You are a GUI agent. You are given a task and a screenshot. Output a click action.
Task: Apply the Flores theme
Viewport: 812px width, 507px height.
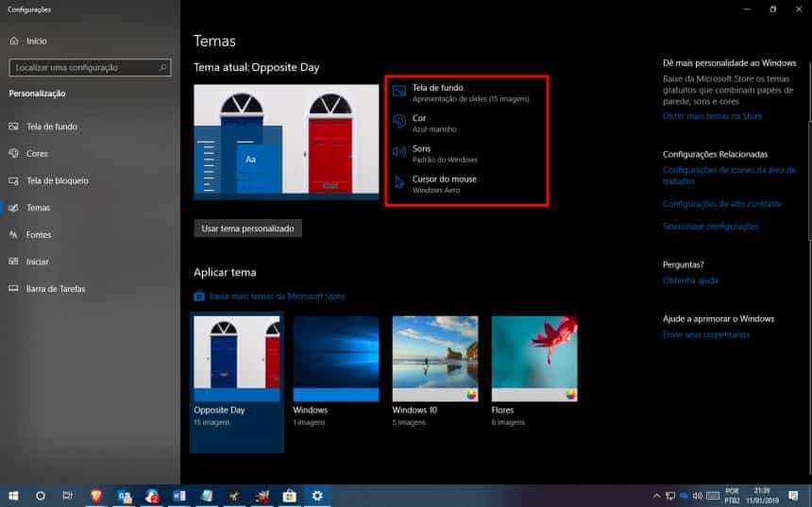click(x=534, y=372)
